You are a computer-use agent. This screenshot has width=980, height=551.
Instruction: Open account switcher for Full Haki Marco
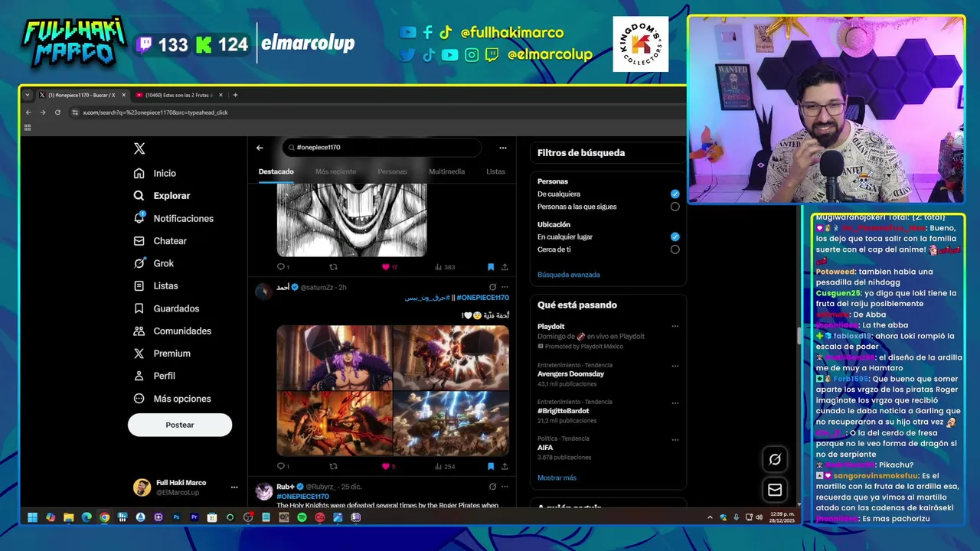[x=186, y=487]
